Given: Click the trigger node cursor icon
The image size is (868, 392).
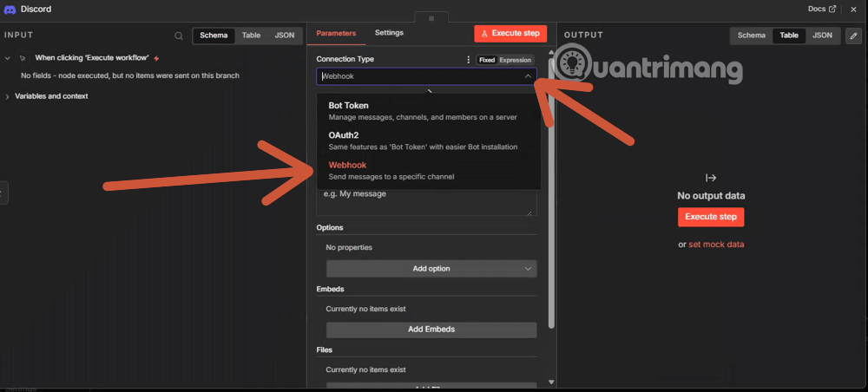Looking at the screenshot, I should click(23, 57).
